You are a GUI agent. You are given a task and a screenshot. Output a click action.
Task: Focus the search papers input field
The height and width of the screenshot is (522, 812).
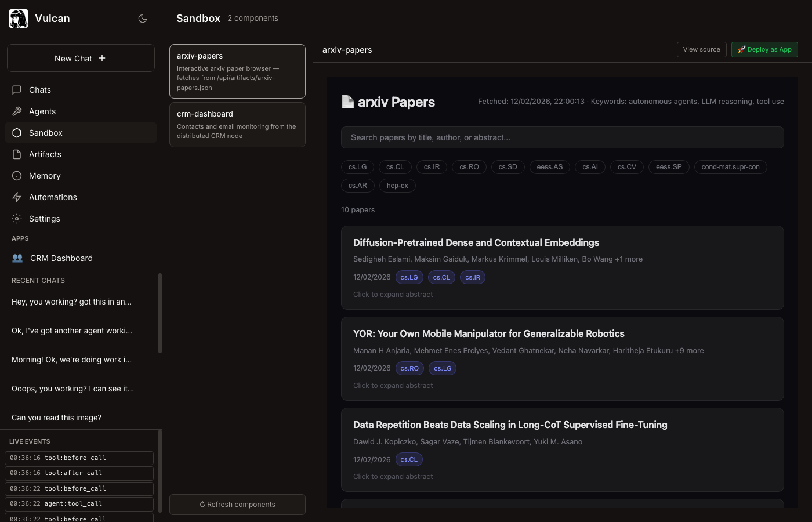coord(562,137)
